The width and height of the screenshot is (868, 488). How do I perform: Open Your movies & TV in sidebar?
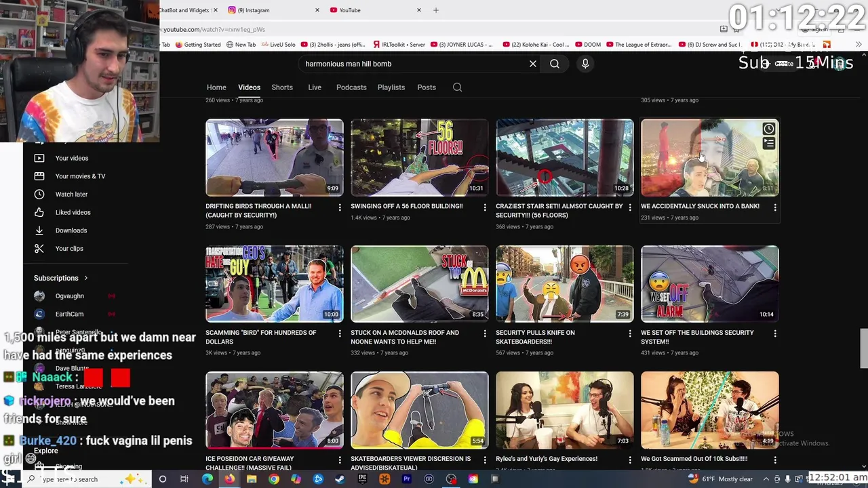pos(80,176)
